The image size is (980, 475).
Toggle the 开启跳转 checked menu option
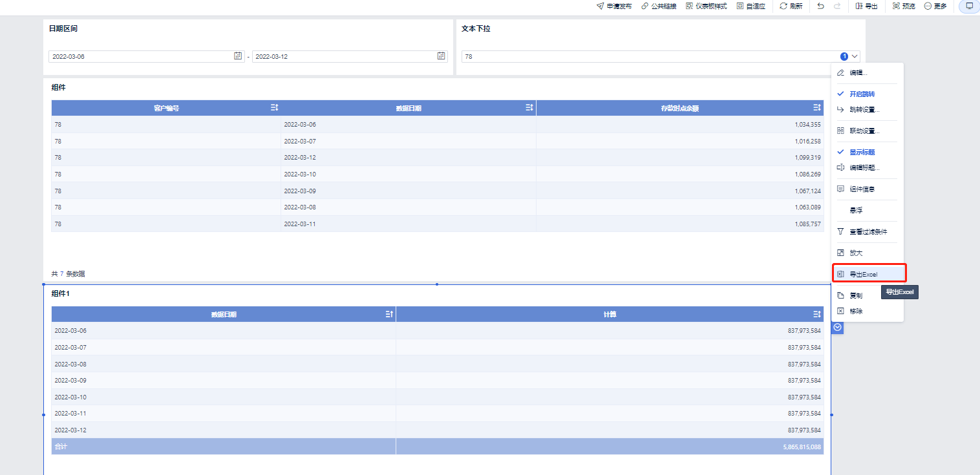pos(868,94)
